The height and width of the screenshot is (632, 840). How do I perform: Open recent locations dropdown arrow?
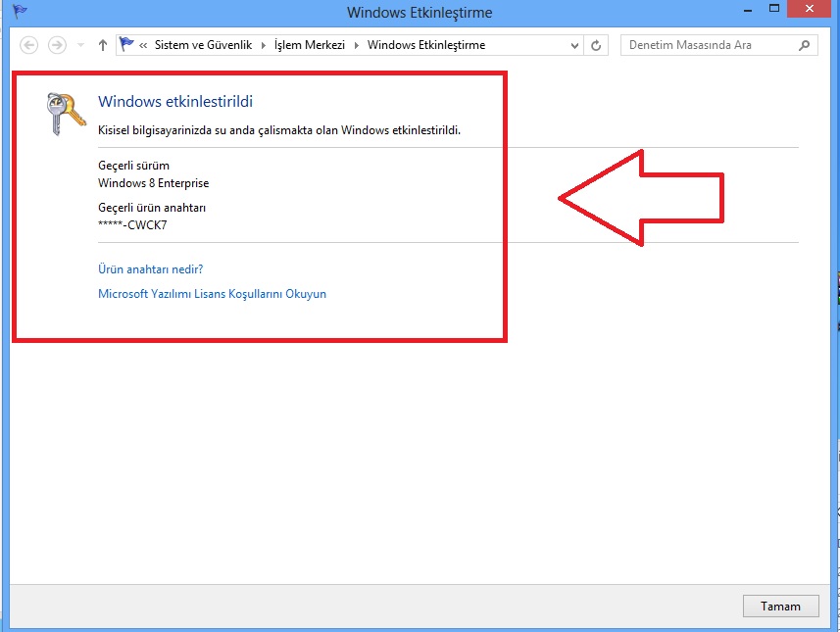[80, 45]
